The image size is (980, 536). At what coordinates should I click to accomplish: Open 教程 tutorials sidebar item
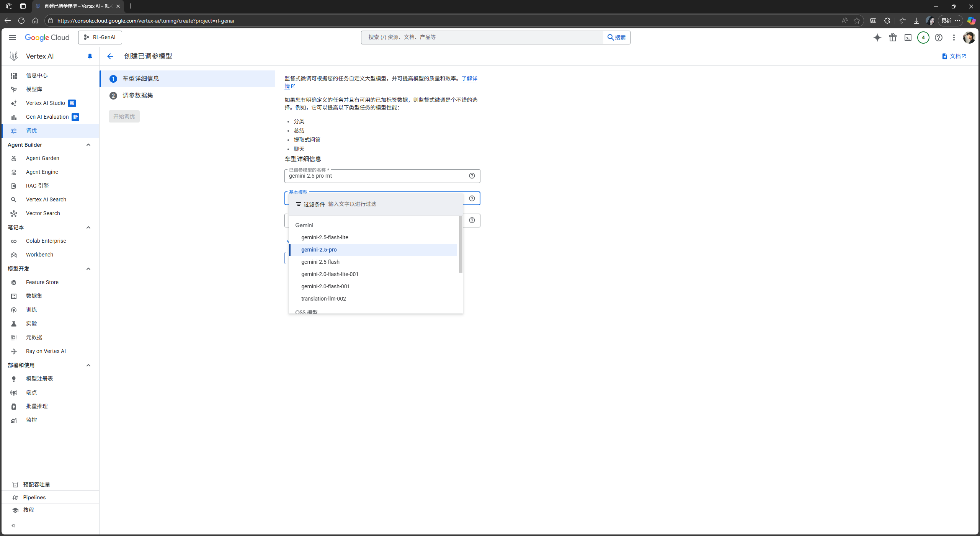51,510
